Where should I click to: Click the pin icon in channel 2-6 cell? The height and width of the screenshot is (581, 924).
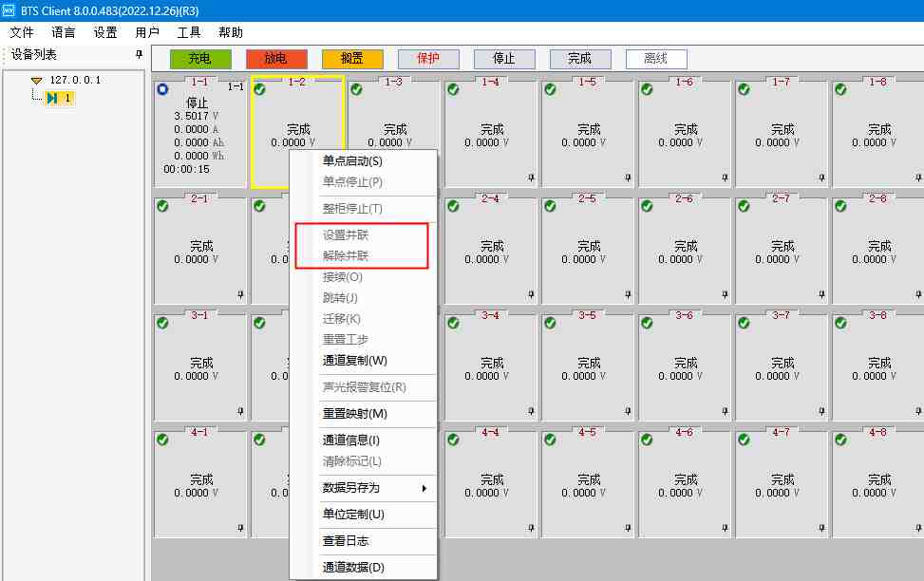[725, 294]
